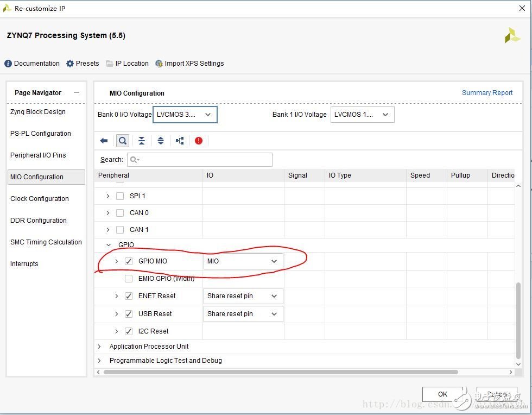
Task: Click the collapse all toolbar icon
Action: tap(141, 141)
